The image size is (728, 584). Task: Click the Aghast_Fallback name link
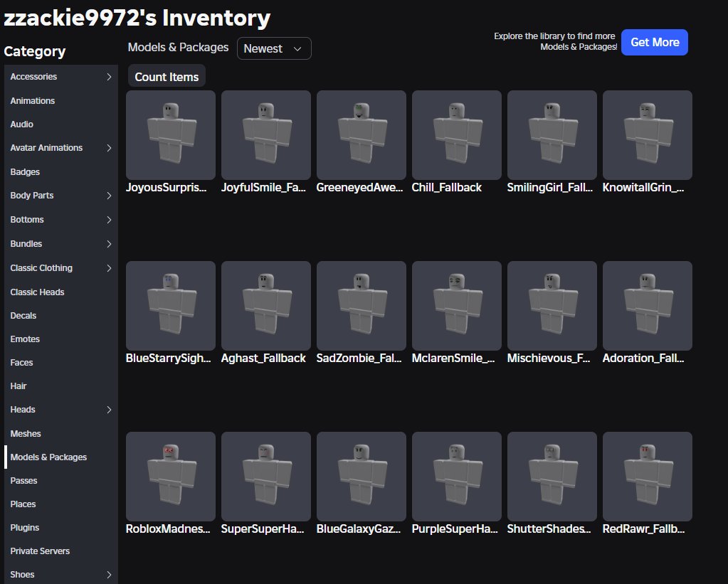pos(263,359)
